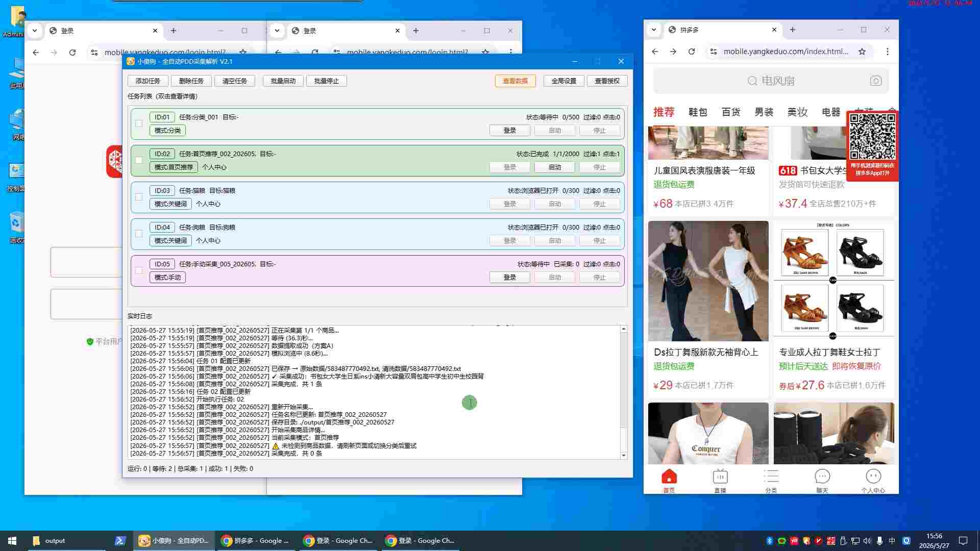
Task: Open the Windows Start menu
Action: click(12, 541)
